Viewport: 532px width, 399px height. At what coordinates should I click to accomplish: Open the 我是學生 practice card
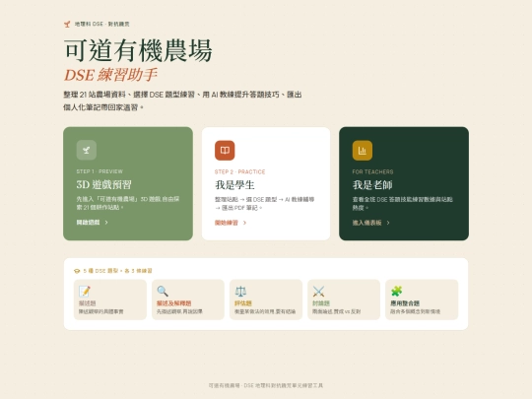point(266,183)
